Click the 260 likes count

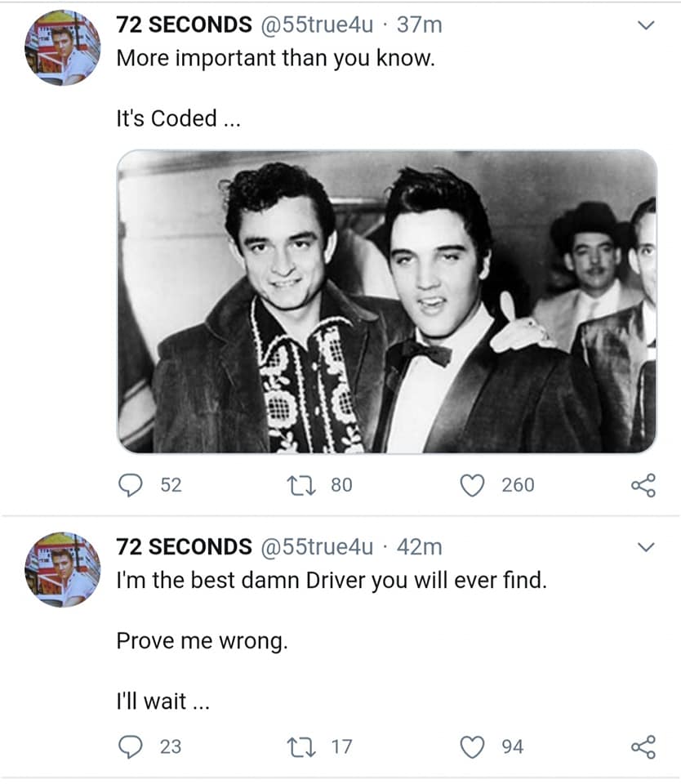tap(518, 485)
